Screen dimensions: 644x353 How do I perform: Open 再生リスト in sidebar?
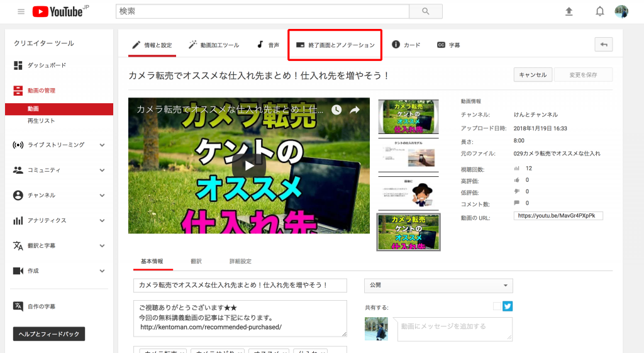(x=41, y=121)
